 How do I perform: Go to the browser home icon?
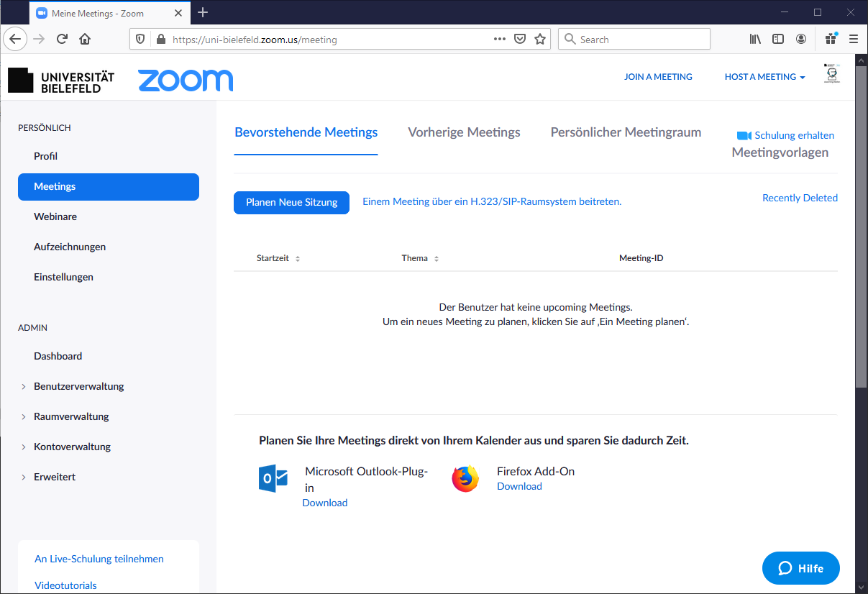tap(85, 40)
